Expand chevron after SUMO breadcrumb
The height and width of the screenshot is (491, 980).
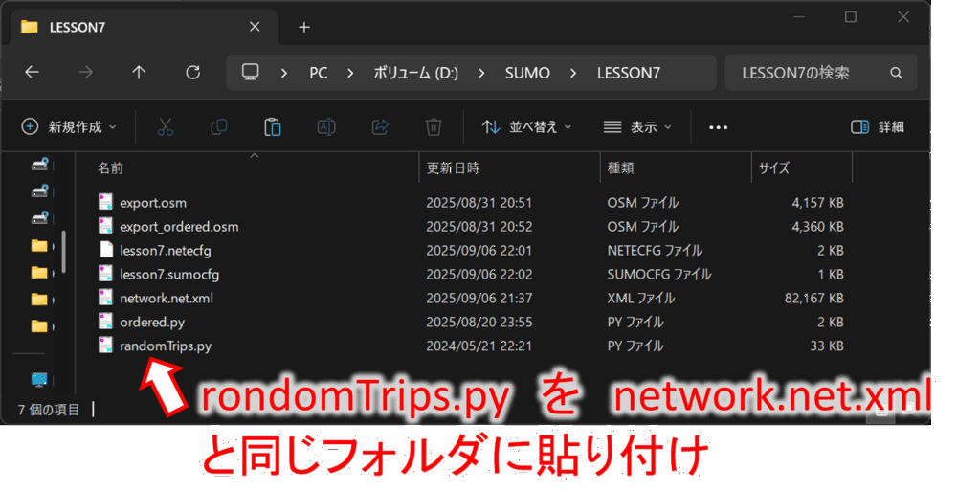point(573,73)
